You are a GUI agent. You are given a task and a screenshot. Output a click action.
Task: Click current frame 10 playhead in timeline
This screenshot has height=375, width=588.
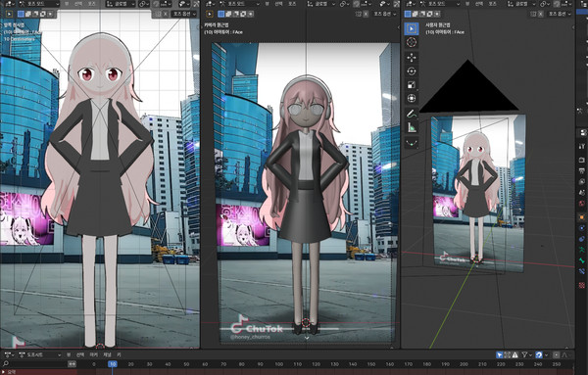pos(113,364)
